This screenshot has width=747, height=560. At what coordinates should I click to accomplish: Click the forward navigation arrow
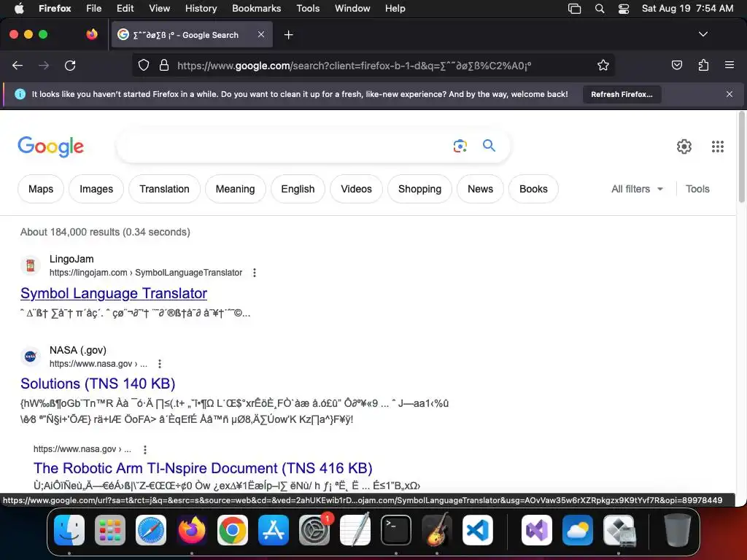pos(44,65)
